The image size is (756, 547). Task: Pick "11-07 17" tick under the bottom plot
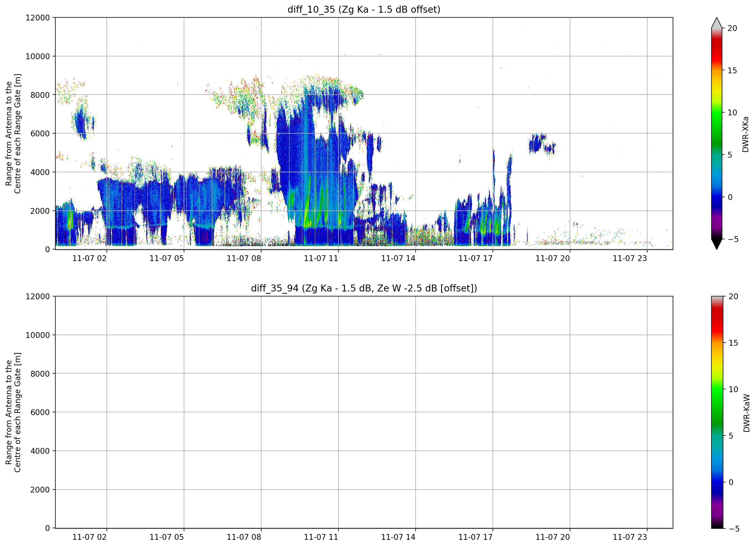point(475,537)
